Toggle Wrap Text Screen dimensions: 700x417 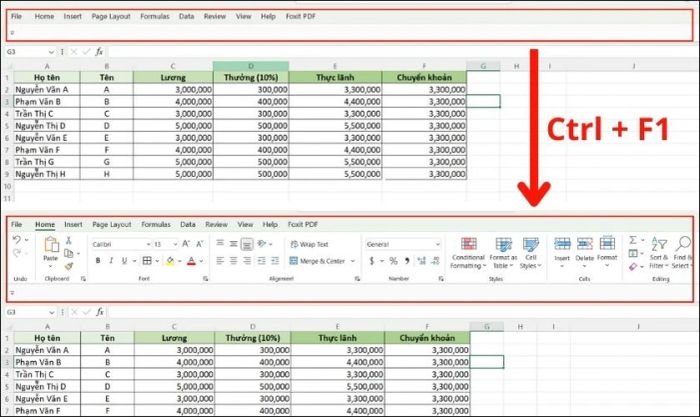(x=309, y=244)
